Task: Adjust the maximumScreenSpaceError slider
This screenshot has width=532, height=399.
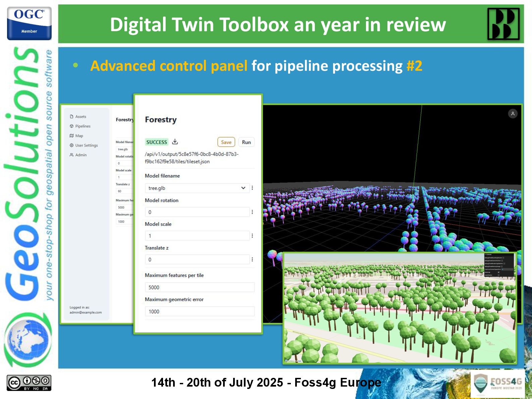Action: (507, 269)
